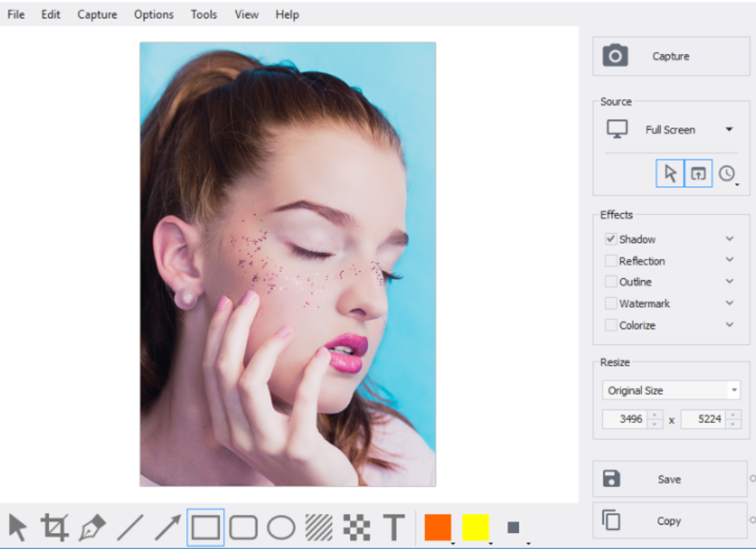Choose the Ellipse shape tool

[x=281, y=528]
